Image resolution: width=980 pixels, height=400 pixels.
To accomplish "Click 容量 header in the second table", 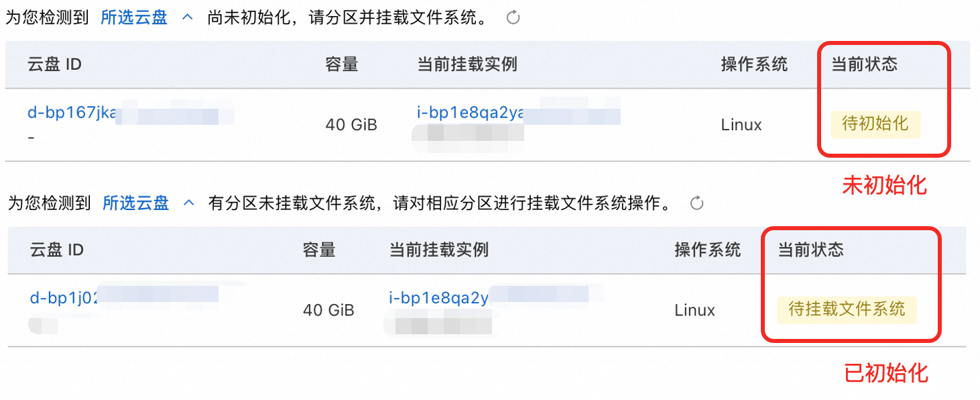I will coord(319,250).
